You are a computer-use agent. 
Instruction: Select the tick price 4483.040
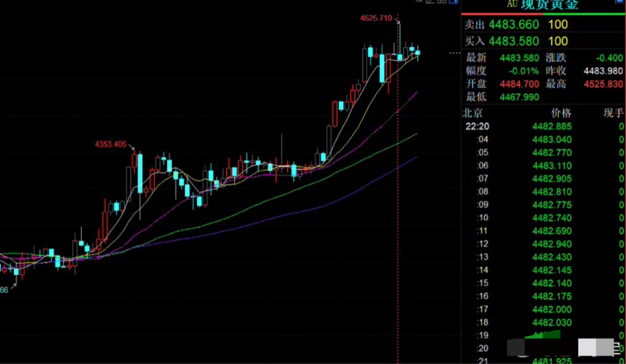coord(552,140)
